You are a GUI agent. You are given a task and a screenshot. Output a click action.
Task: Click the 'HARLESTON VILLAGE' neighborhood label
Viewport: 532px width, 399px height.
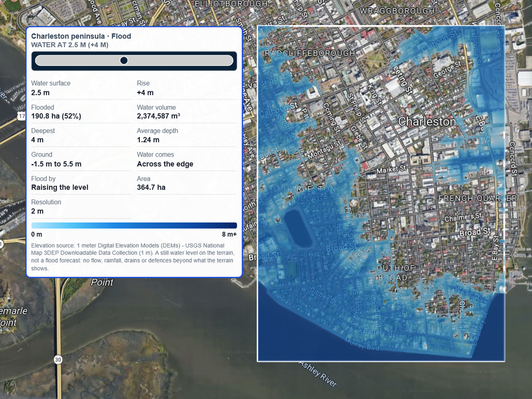310,194
